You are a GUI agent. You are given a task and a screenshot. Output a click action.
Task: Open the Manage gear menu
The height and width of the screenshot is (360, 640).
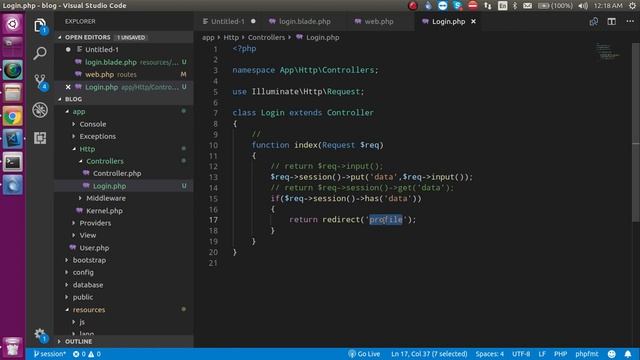pyautogui.click(x=40, y=335)
